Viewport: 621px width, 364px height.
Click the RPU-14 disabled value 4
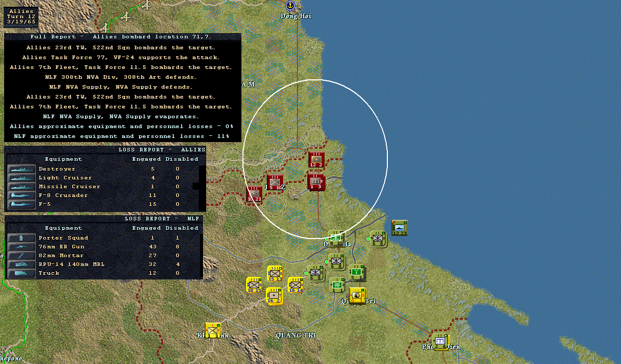tap(178, 264)
